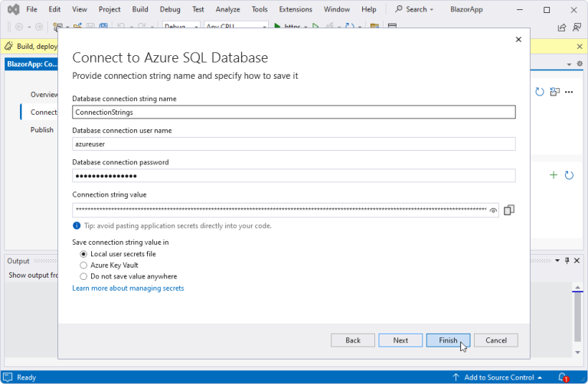Click restore dependencies icon beside refresh

coord(554,92)
